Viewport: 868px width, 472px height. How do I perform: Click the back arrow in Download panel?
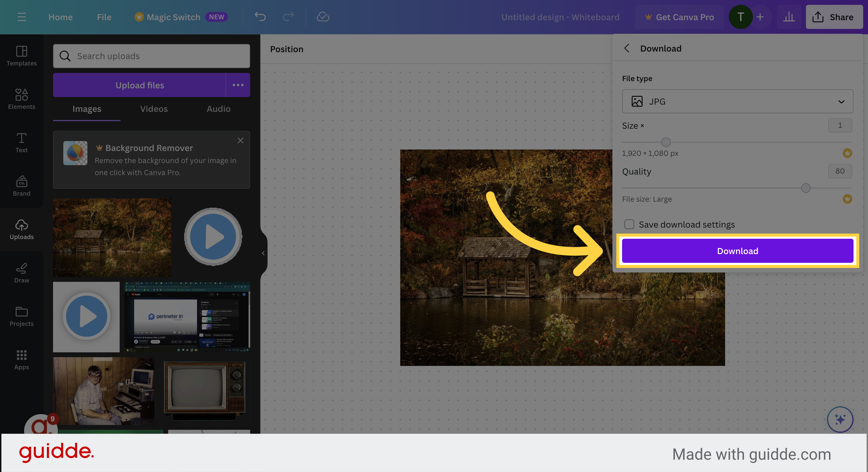coord(627,49)
